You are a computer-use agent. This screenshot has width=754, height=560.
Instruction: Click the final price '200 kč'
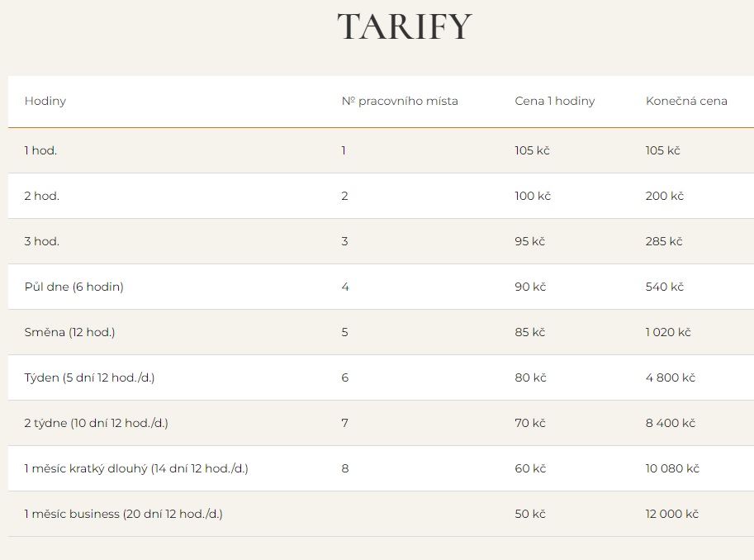pyautogui.click(x=665, y=196)
